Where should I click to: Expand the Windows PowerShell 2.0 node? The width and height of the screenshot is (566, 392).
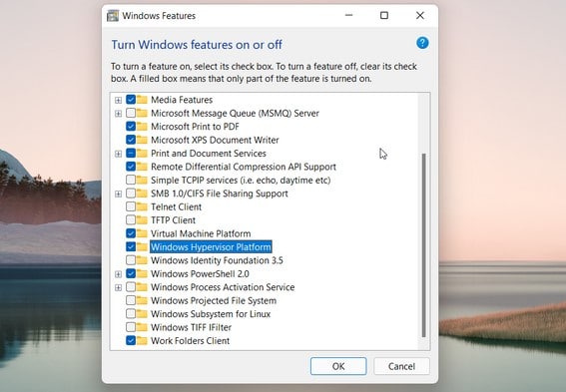(118, 274)
